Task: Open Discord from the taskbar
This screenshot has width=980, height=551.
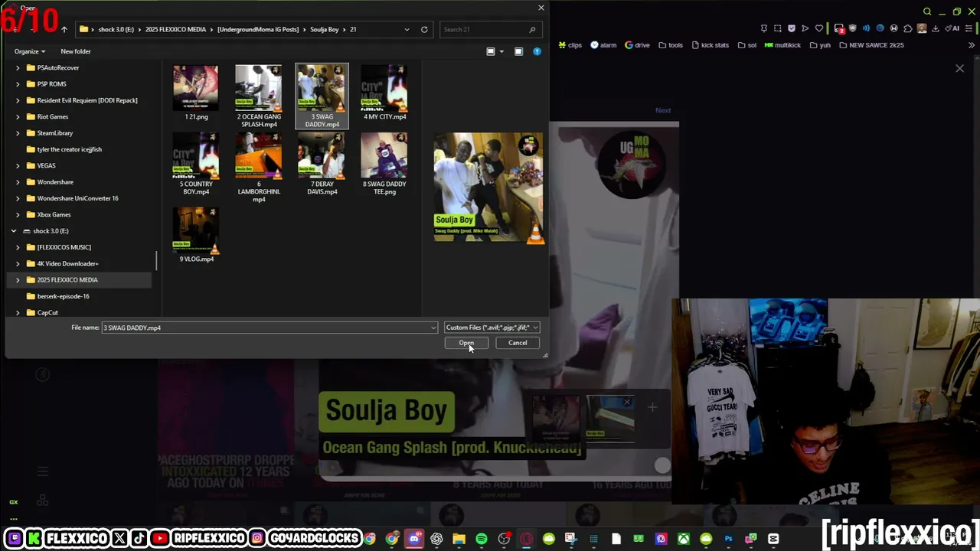Action: pos(414,540)
